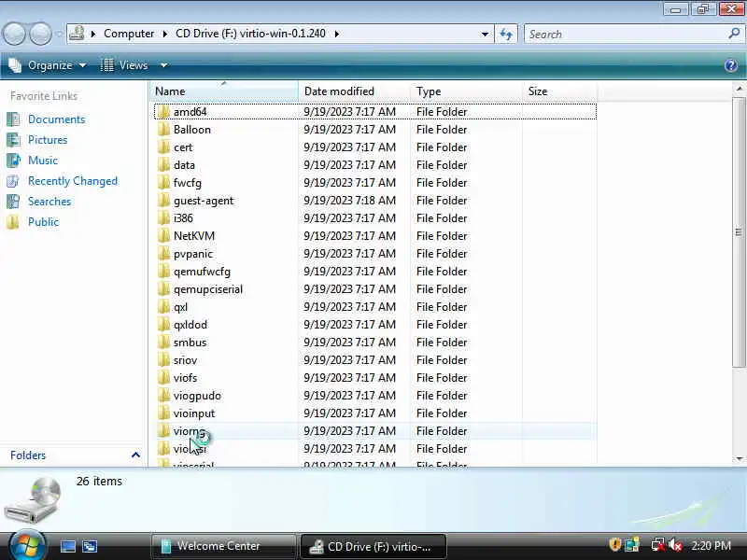747x560 pixels.
Task: Click CD Drive (F:) virtio taskbar button
Action: pos(373,546)
